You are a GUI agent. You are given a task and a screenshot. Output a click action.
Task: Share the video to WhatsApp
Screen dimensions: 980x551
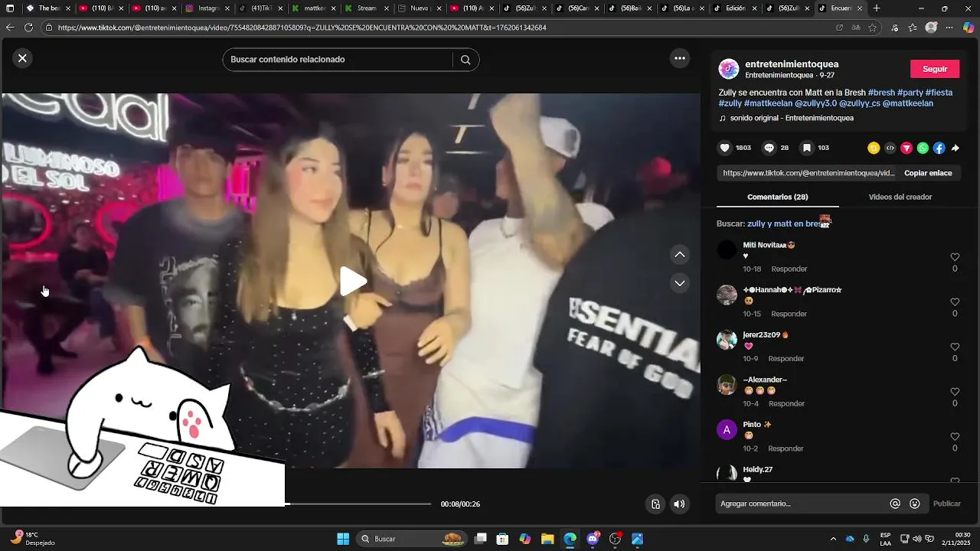tap(923, 148)
